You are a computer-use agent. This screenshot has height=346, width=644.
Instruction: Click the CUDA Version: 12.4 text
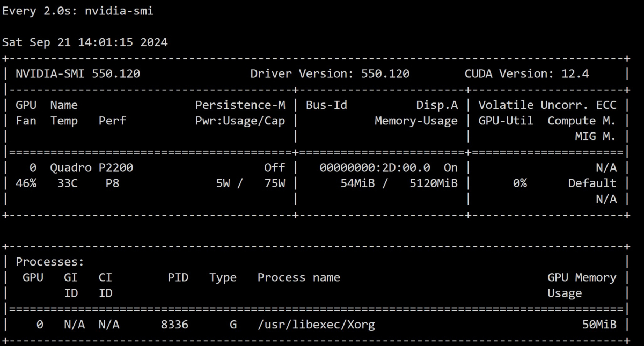[526, 74]
